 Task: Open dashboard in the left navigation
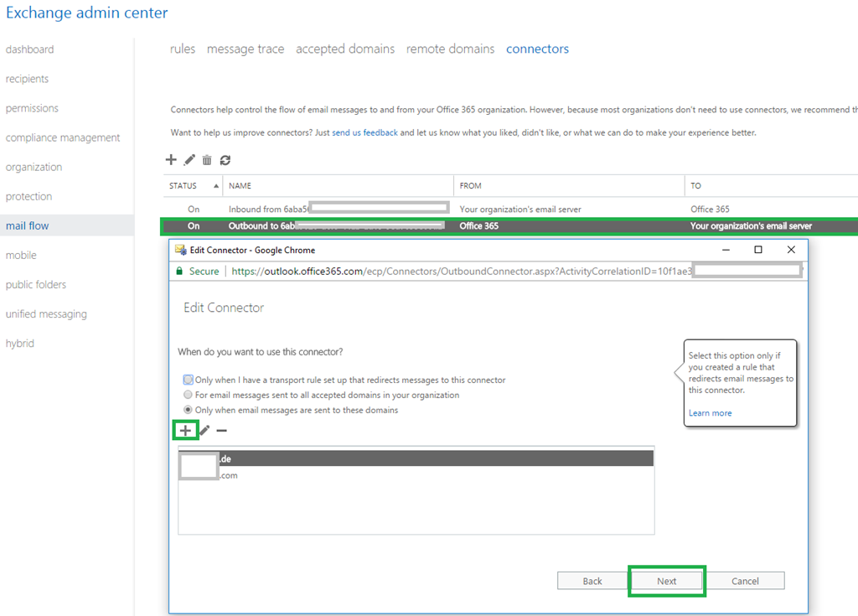pyautogui.click(x=30, y=49)
